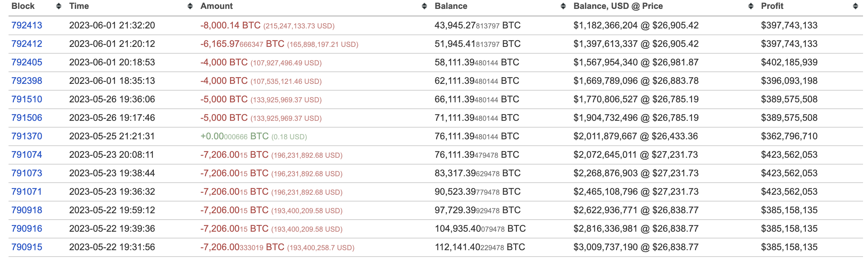
Task: Sort table by Time column arrows
Action: pyautogui.click(x=190, y=6)
